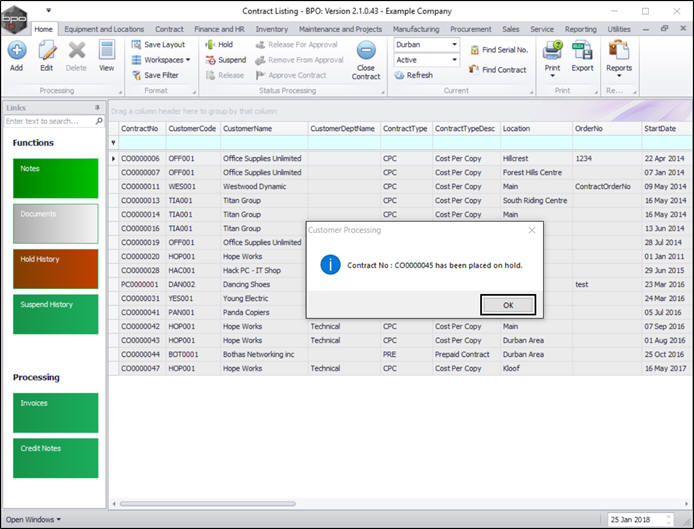The width and height of the screenshot is (694, 529).
Task: Open the Active status dropdown
Action: pyautogui.click(x=454, y=60)
